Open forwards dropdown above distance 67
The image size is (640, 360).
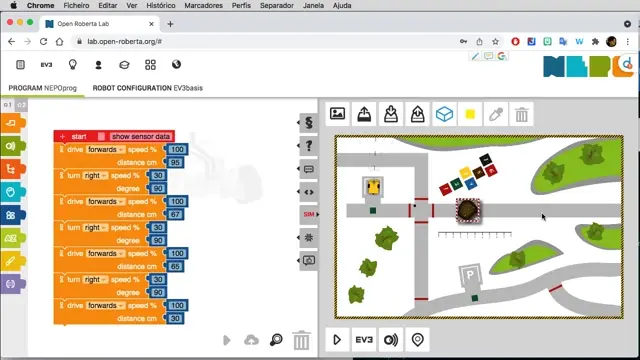click(x=106, y=201)
